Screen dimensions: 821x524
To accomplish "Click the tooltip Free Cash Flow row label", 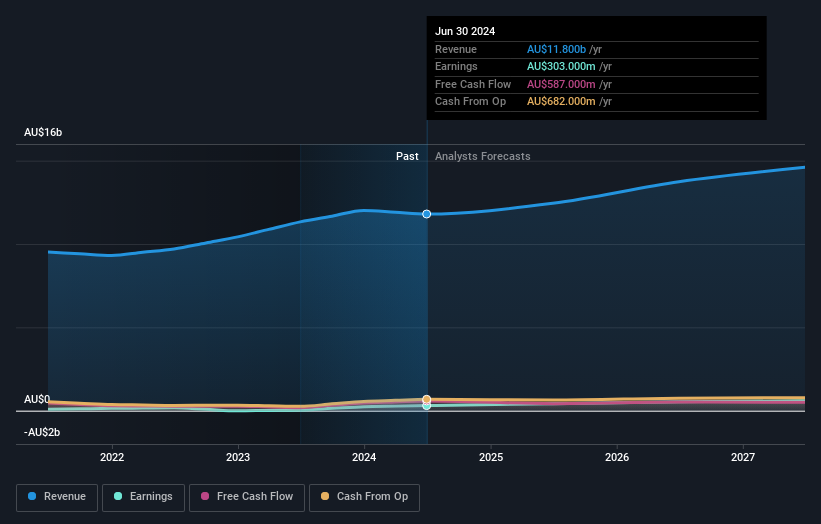I will pyautogui.click(x=473, y=84).
